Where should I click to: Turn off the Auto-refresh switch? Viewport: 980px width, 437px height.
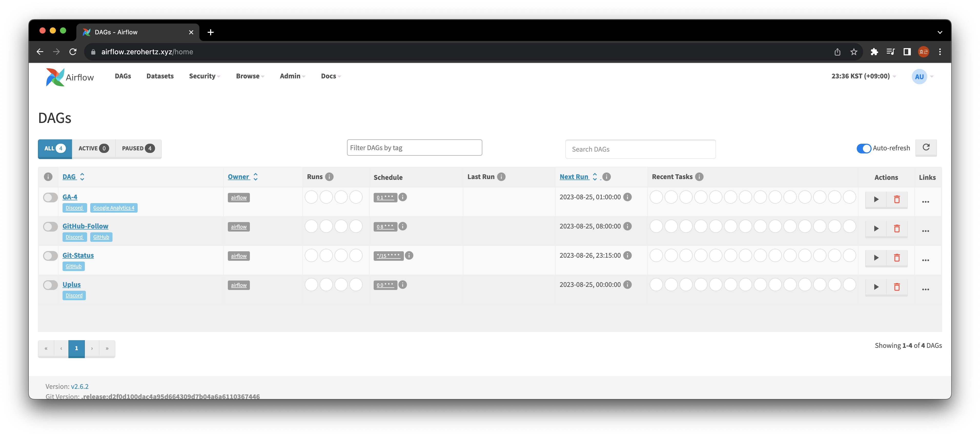point(864,148)
